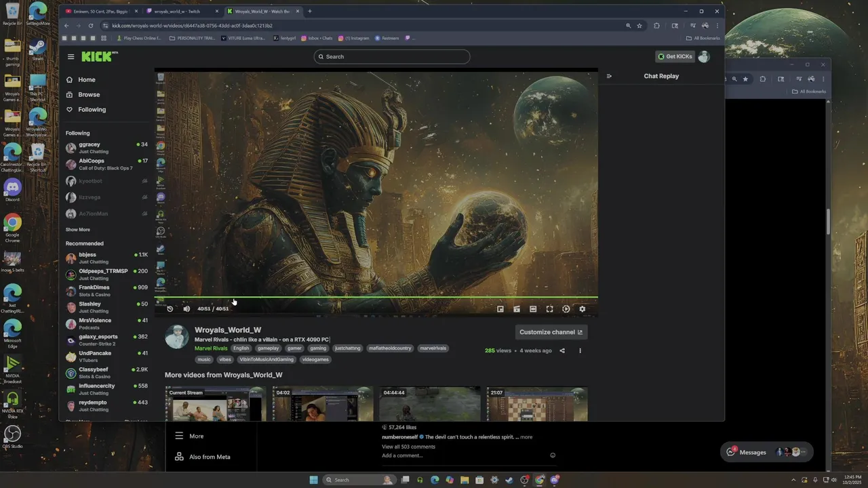The height and width of the screenshot is (488, 868).
Task: Select the VibinToMusicAndGaming tag
Action: (x=267, y=359)
